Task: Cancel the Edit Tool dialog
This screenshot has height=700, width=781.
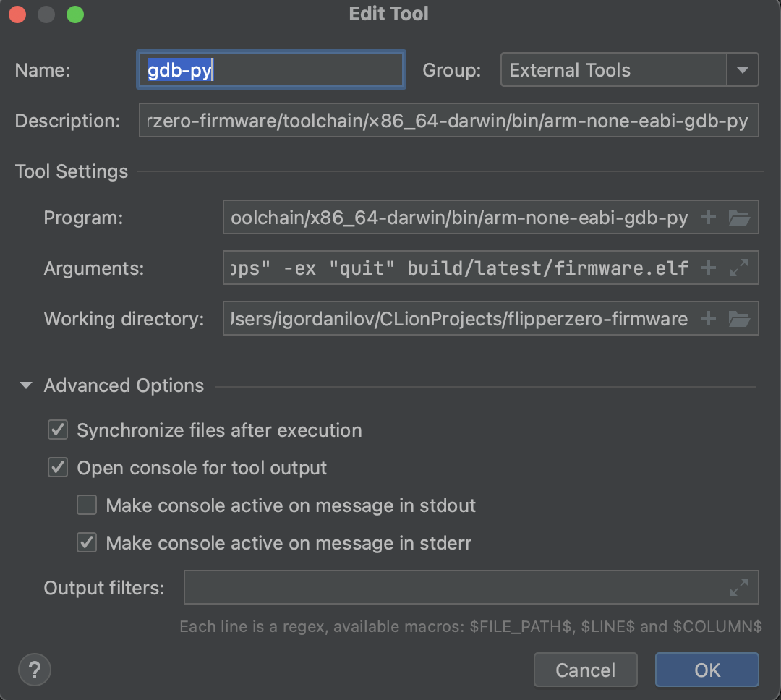Action: tap(585, 670)
